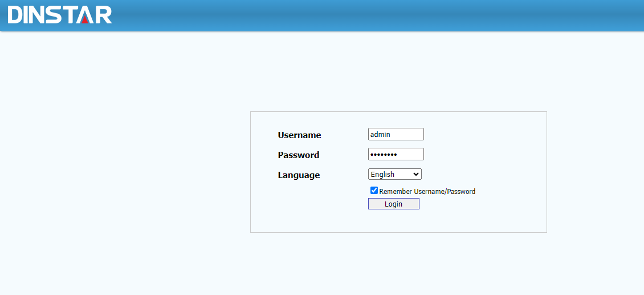Click the Password label text

299,155
